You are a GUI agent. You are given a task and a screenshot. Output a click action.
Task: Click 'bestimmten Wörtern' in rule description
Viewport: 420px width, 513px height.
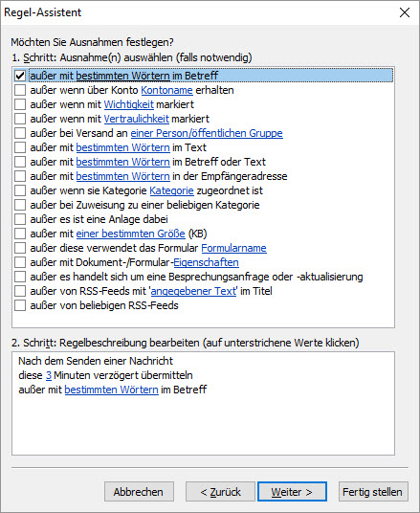[112, 390]
